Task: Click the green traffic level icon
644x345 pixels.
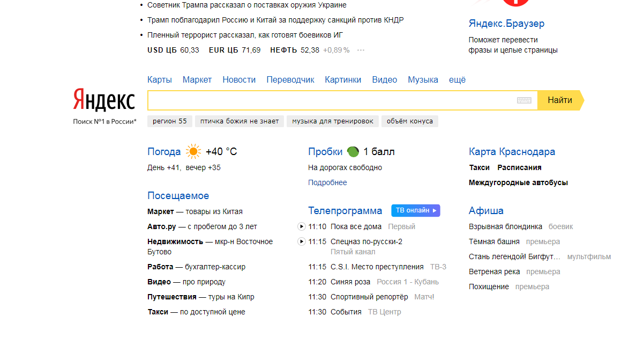Action: coord(353,152)
